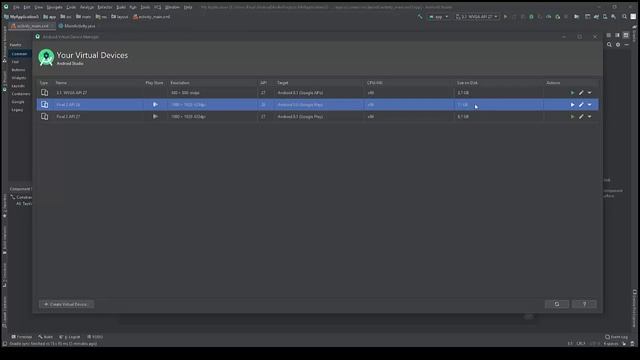Image resolution: width=640 pixels, height=360 pixels.
Task: Click attributes panel settings gear icon
Action: (x=618, y=44)
